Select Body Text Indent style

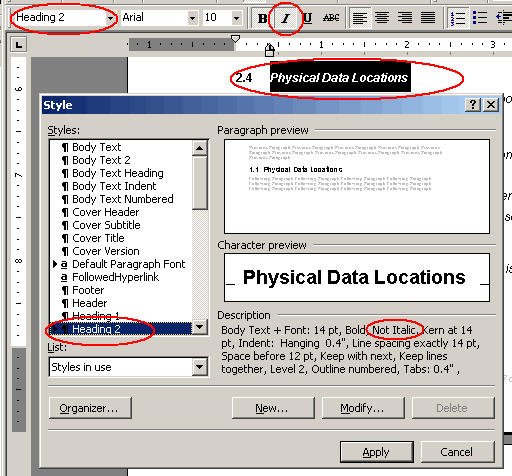[114, 186]
